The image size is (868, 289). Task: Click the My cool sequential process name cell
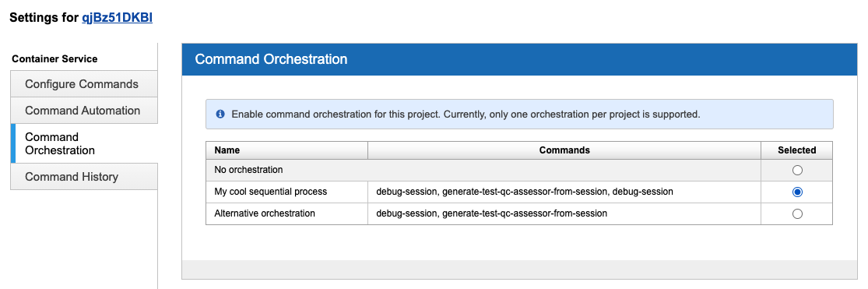tap(286, 192)
